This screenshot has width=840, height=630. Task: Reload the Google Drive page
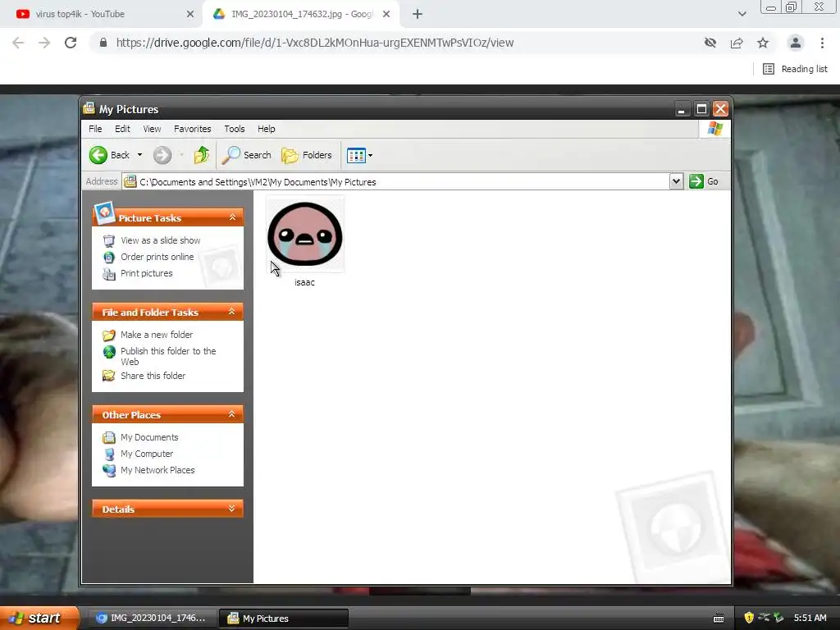coord(71,43)
